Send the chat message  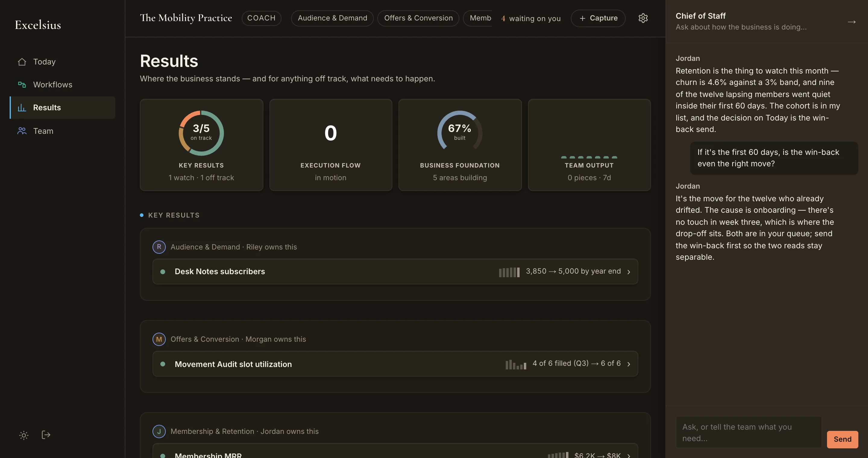pos(842,439)
